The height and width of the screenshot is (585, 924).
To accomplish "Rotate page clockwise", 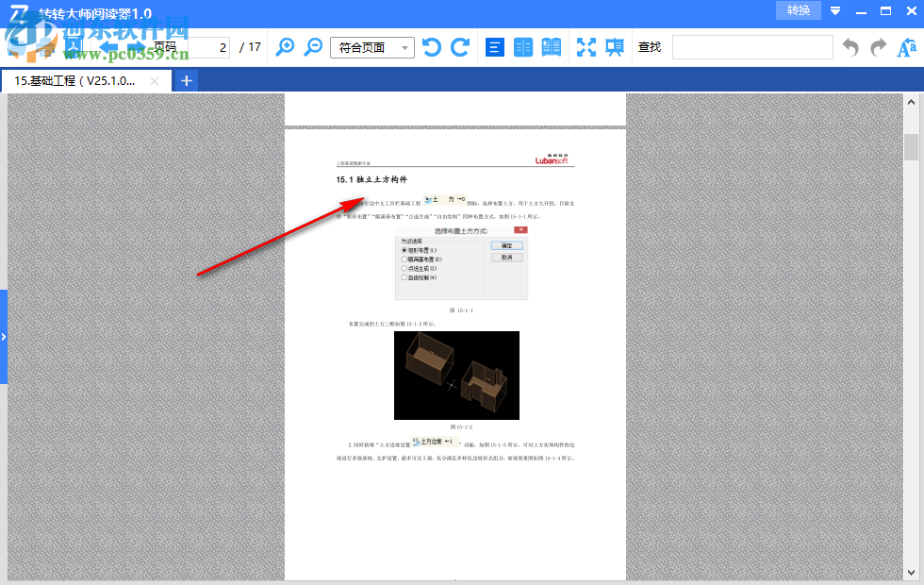I will pos(460,47).
